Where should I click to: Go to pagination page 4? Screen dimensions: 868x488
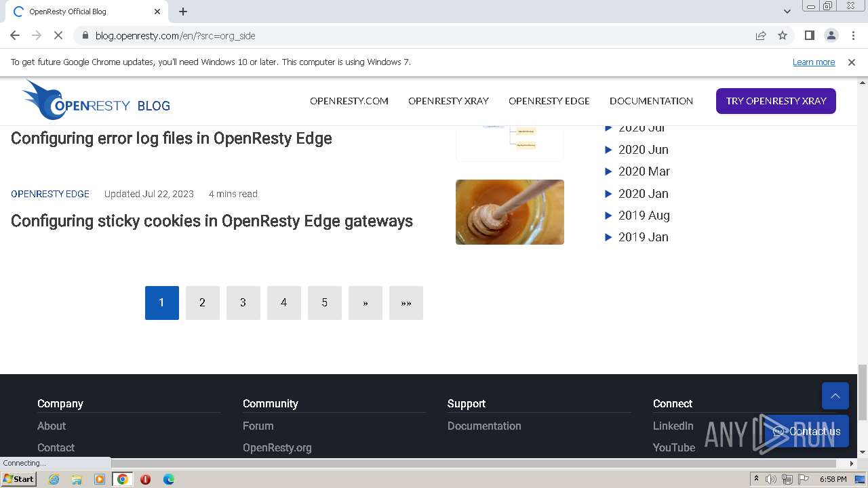pyautogui.click(x=284, y=303)
